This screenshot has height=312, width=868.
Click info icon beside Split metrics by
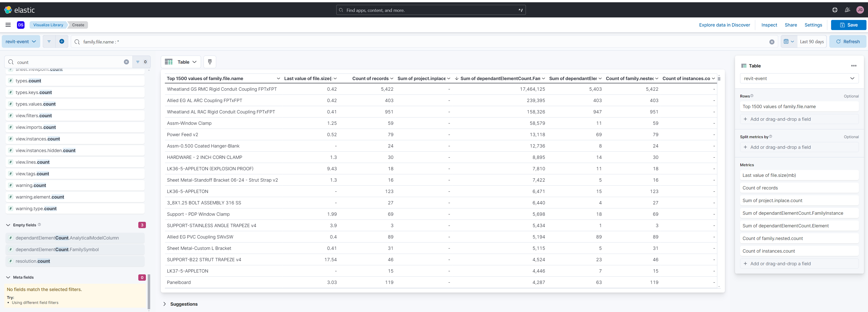coord(771,136)
